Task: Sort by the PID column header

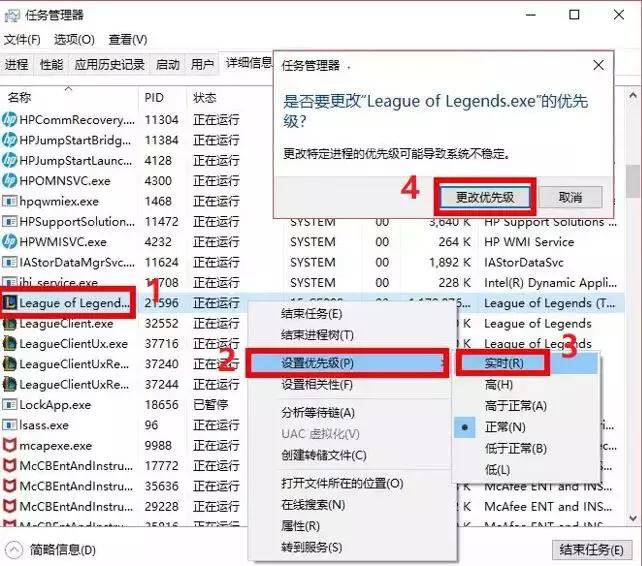Action: coord(163,98)
